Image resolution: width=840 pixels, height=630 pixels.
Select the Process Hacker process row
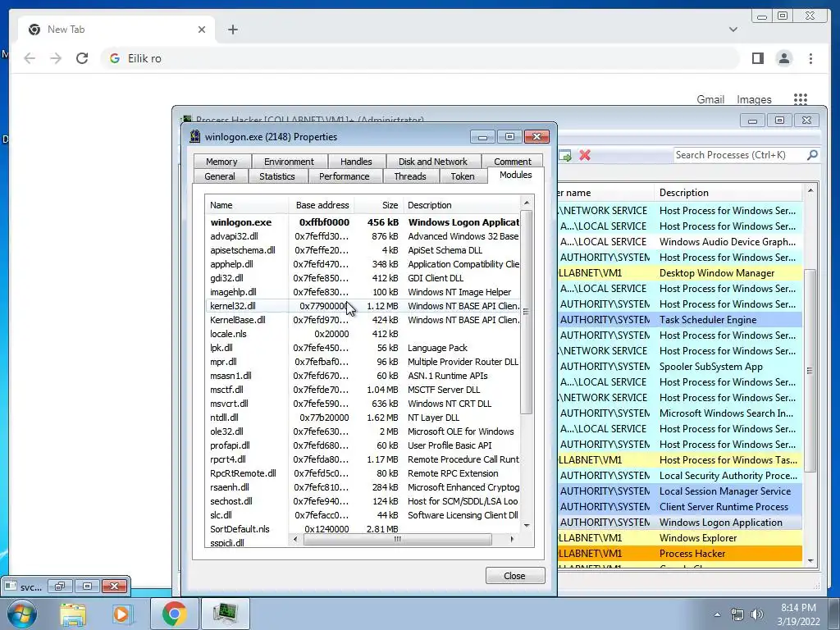click(x=680, y=554)
